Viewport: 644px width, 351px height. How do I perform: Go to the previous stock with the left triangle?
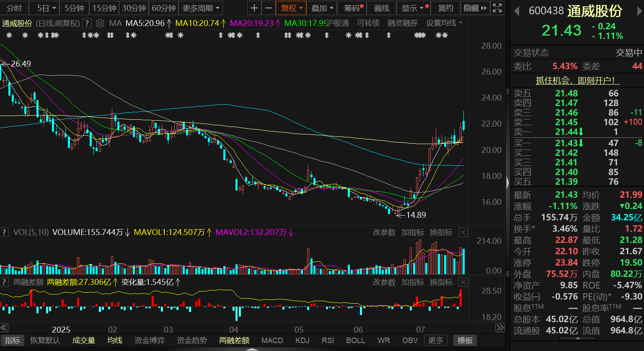(517, 11)
